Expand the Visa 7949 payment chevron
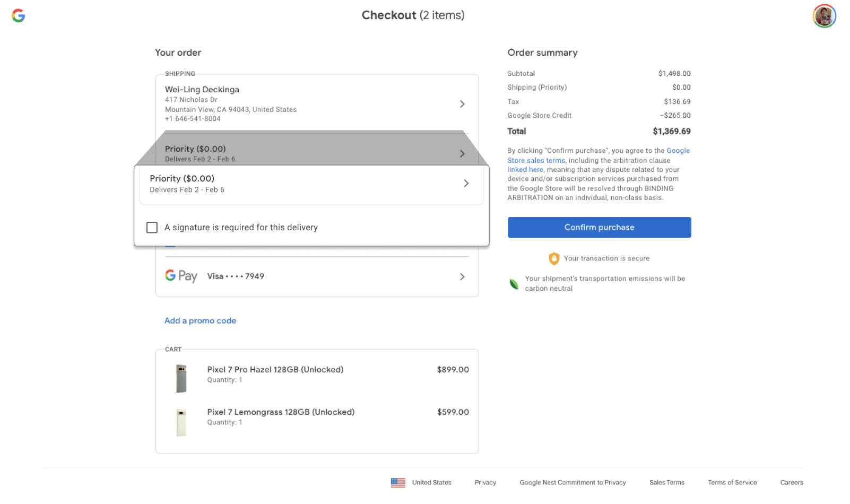This screenshot has height=504, width=850. (462, 277)
